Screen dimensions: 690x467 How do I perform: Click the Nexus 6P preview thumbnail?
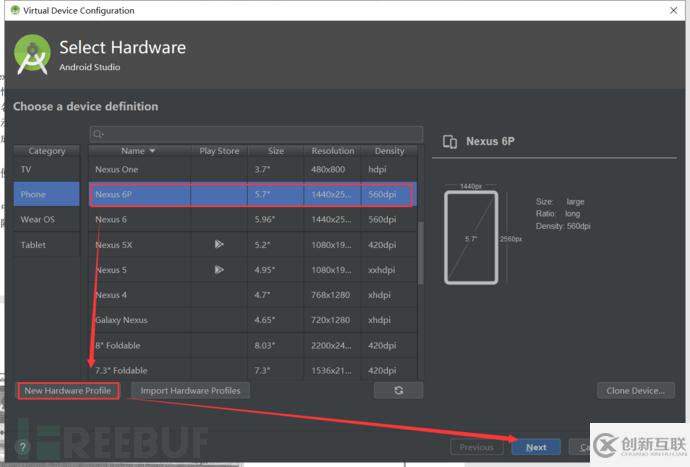click(471, 237)
